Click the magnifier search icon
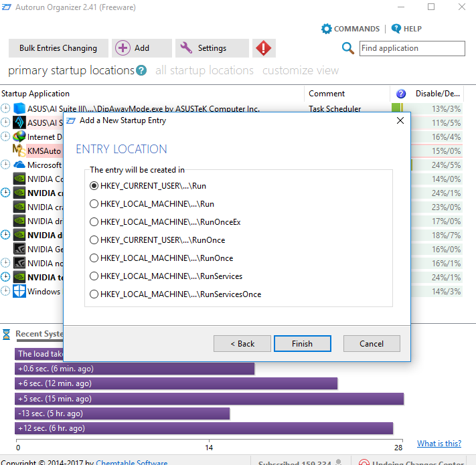476x465 pixels. pos(348,48)
